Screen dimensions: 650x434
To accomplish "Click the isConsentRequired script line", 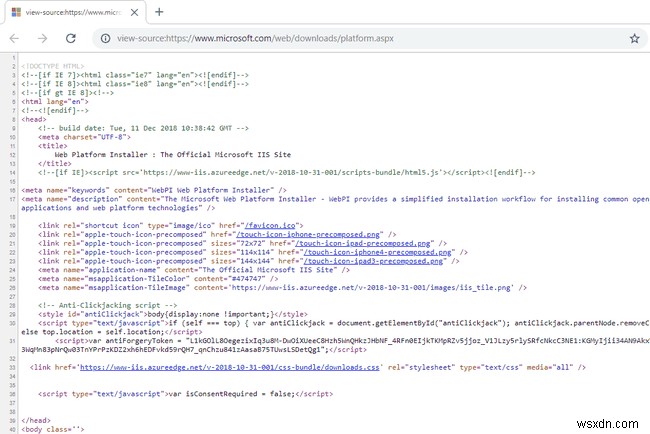I will tap(185, 394).
